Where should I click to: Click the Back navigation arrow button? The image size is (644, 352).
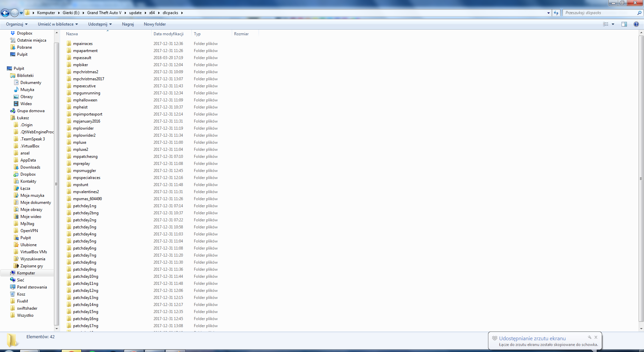click(5, 13)
